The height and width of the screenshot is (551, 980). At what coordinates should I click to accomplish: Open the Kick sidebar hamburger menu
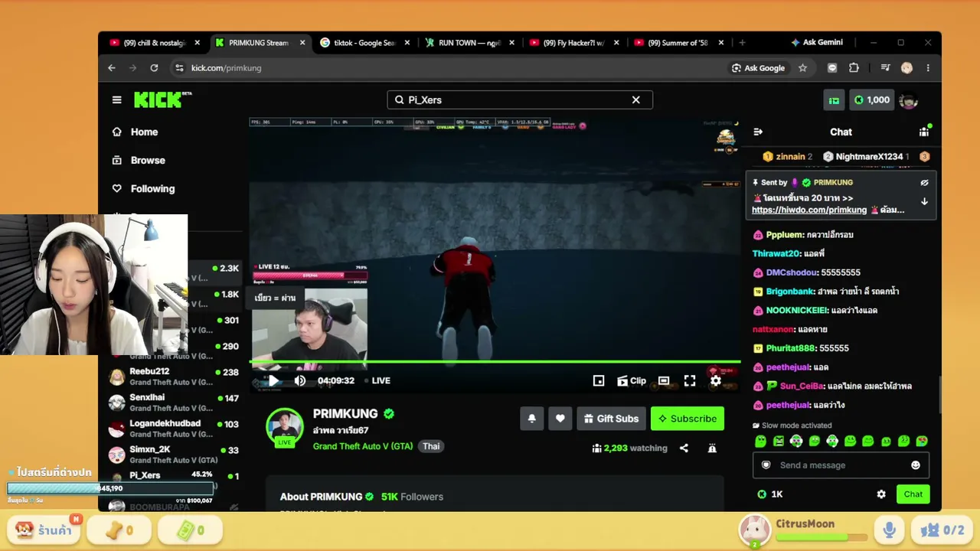point(116,99)
